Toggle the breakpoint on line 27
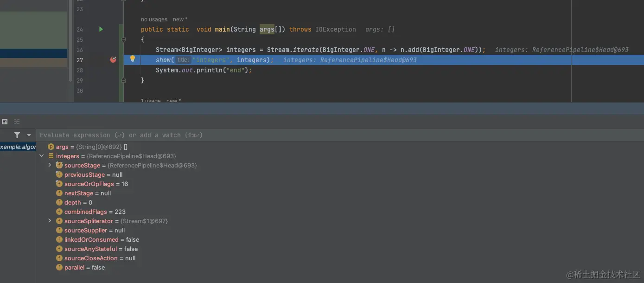The image size is (644, 283). 113,60
